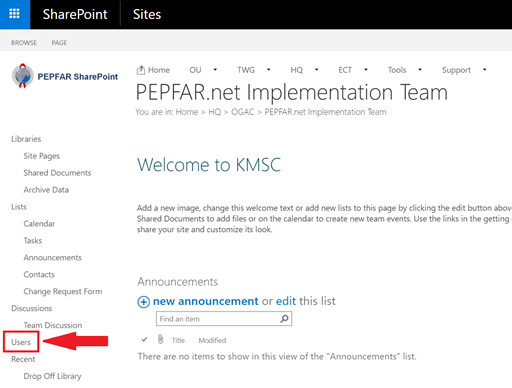The image size is (512, 388).
Task: Click the edit this list link
Action: [x=286, y=301]
